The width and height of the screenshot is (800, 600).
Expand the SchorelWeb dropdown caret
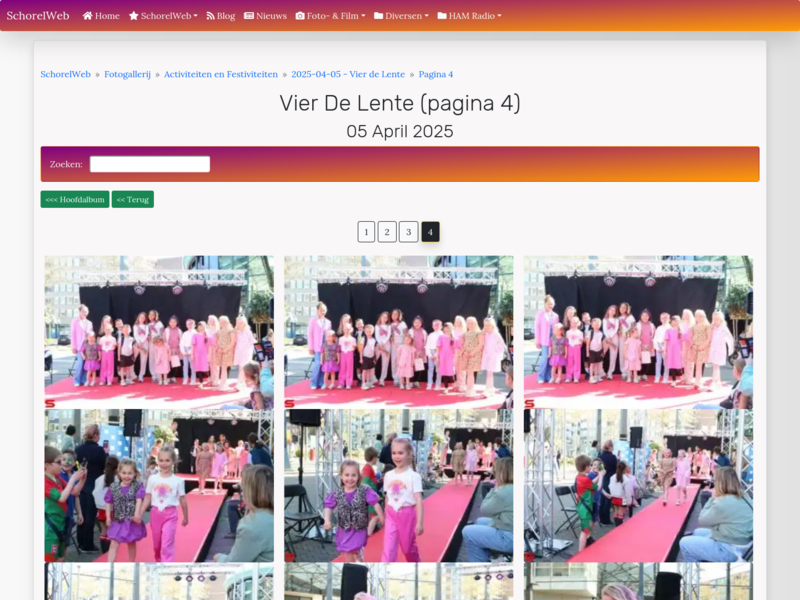tap(195, 16)
